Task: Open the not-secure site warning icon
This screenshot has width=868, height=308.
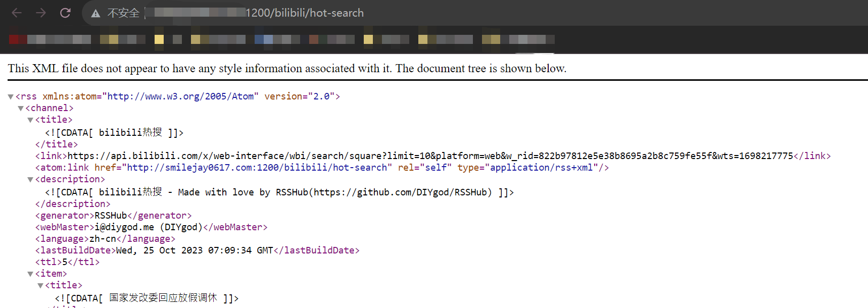Action: point(95,13)
